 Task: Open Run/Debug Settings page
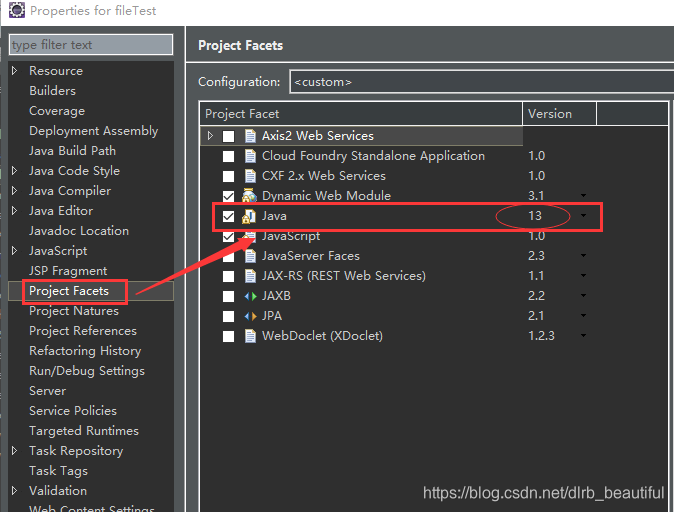click(x=87, y=371)
